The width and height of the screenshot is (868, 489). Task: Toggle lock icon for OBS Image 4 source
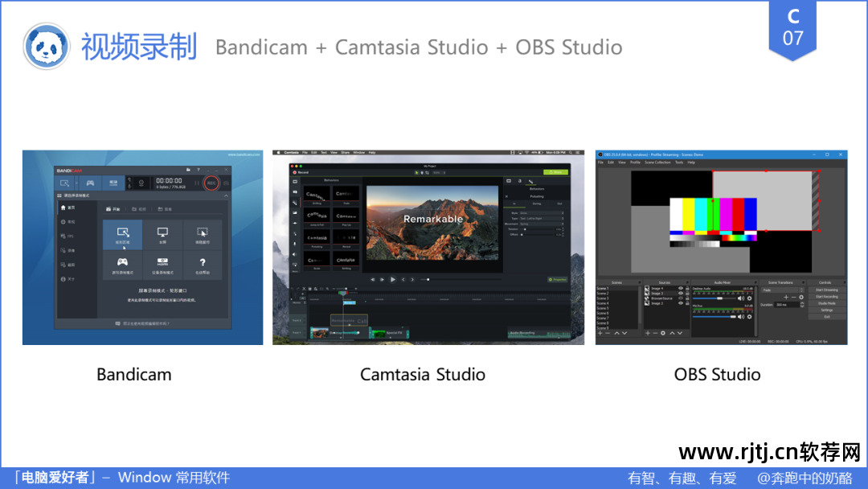pos(687,288)
